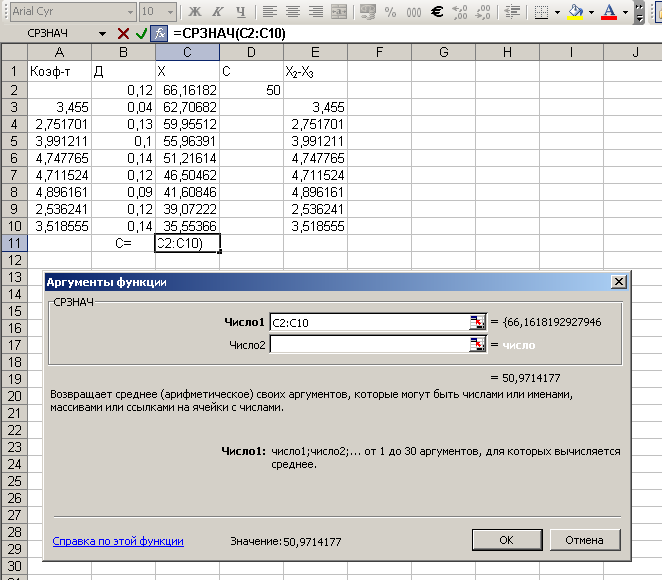
Task: Click in the formula bar text
Action: pos(229,33)
